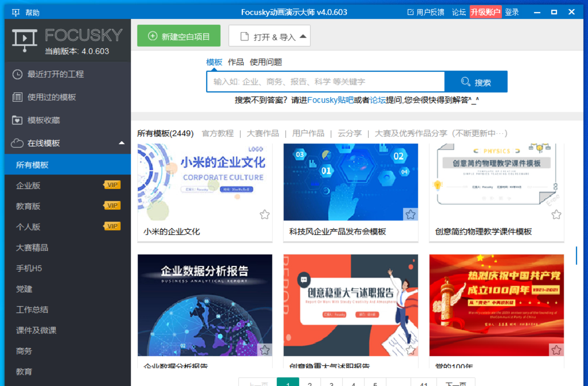The width and height of the screenshot is (588, 386).
Task: Open 企业数据分析报告 template thumbnail
Action: [x=205, y=305]
